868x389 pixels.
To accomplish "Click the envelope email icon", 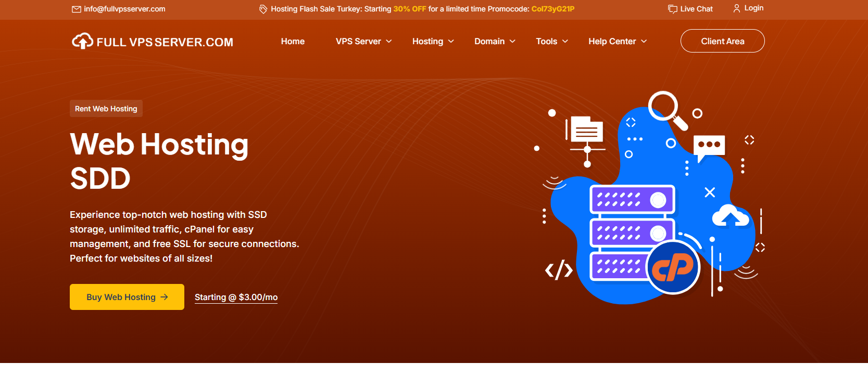I will 76,9.
